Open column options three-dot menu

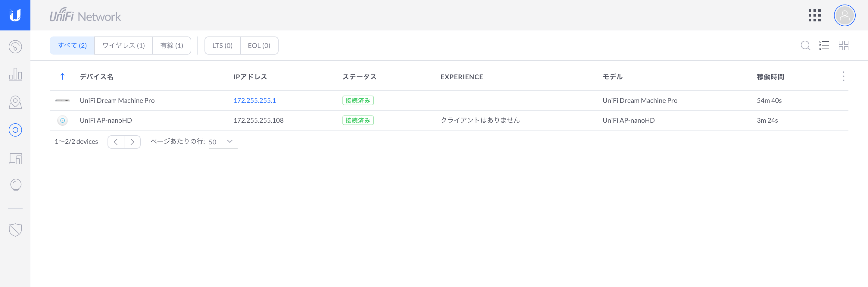[x=843, y=77]
